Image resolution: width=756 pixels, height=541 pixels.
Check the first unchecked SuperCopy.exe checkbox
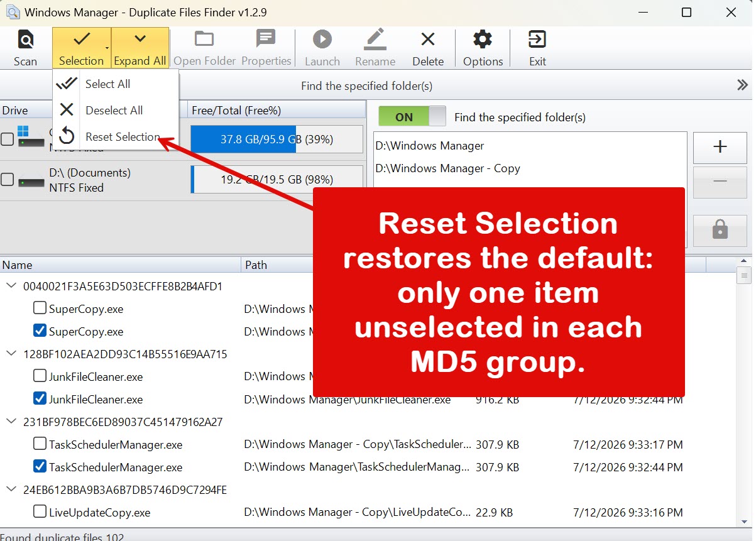pos(40,308)
